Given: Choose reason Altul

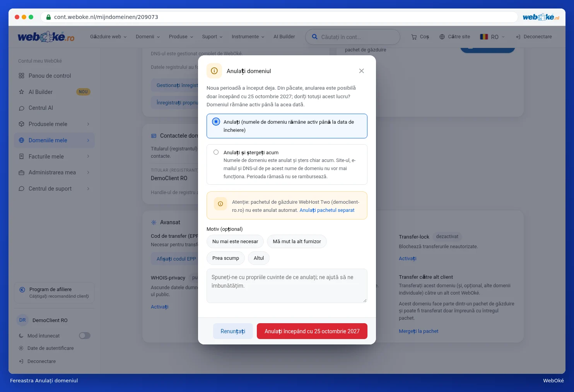Looking at the screenshot, I should [x=259, y=258].
